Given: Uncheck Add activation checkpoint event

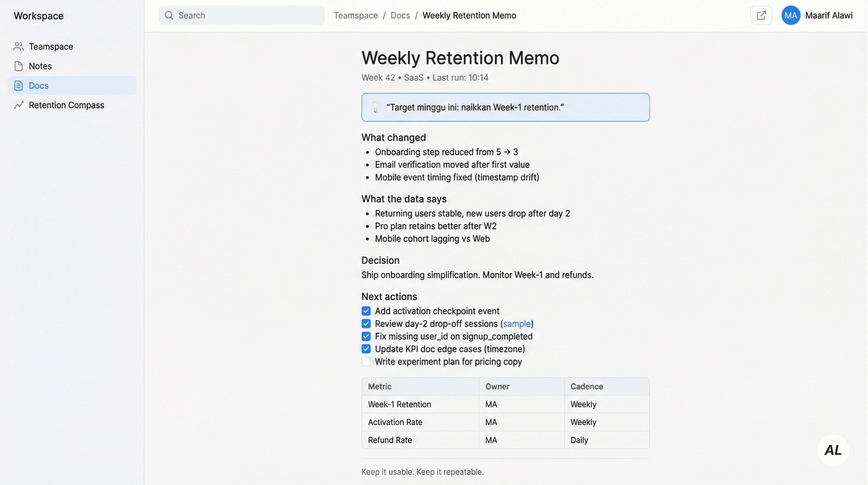Looking at the screenshot, I should (x=366, y=311).
